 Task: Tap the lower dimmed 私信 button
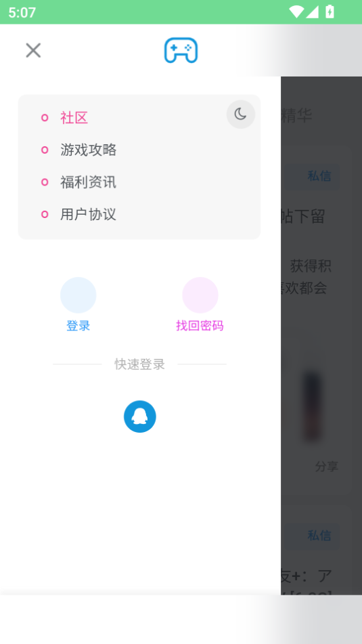(x=319, y=536)
